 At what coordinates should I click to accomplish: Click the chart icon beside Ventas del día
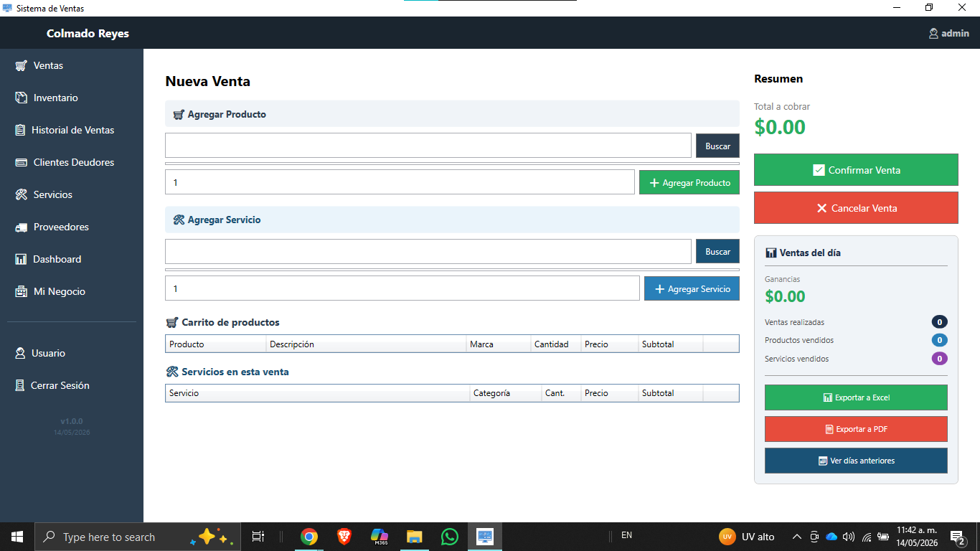pyautogui.click(x=771, y=253)
